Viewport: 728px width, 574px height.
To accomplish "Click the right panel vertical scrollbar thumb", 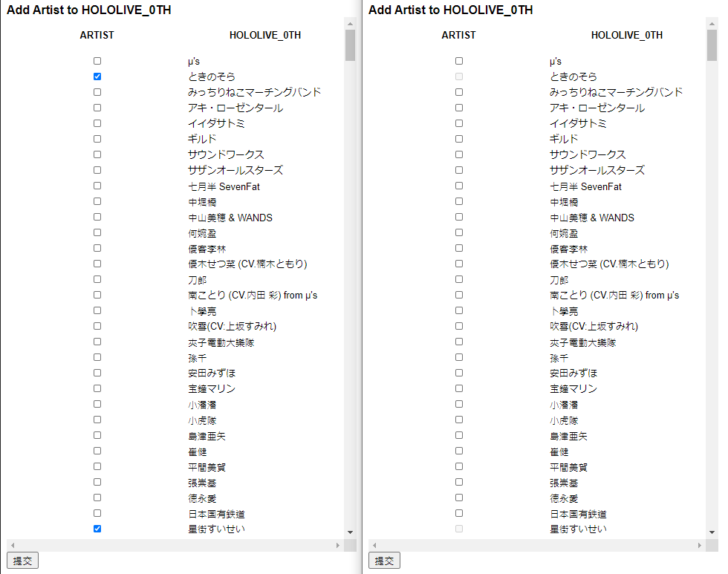I will point(712,45).
